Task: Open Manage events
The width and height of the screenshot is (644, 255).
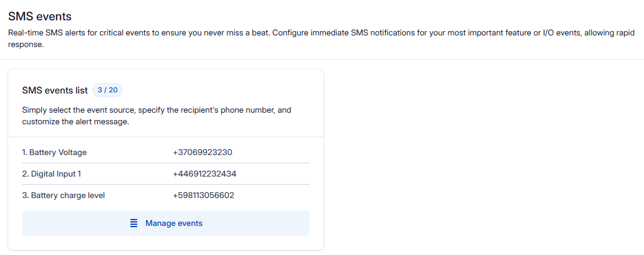Action: click(x=173, y=223)
